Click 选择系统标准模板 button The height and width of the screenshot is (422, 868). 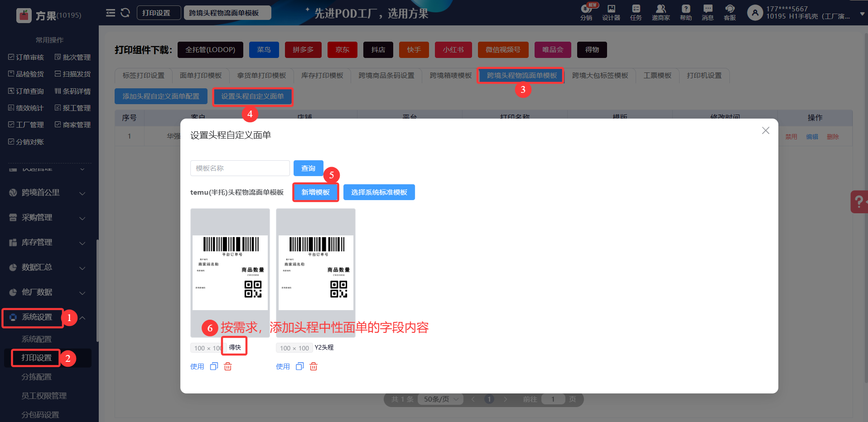point(379,192)
